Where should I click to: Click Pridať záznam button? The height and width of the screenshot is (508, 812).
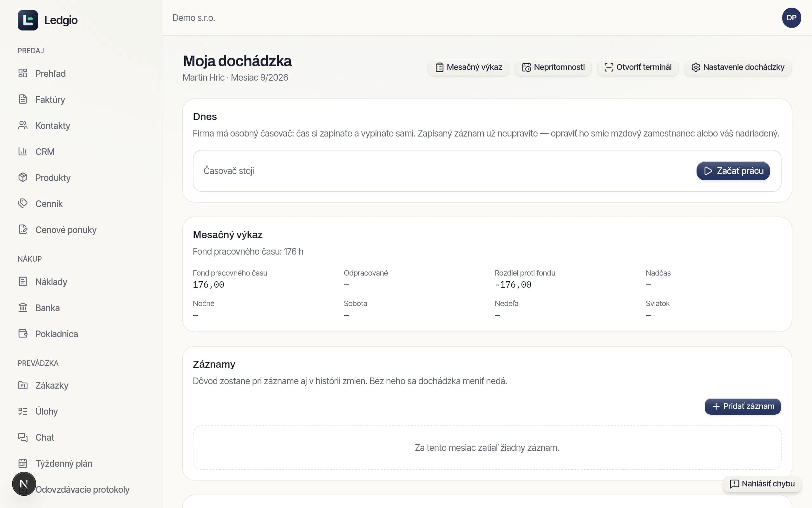[743, 406]
